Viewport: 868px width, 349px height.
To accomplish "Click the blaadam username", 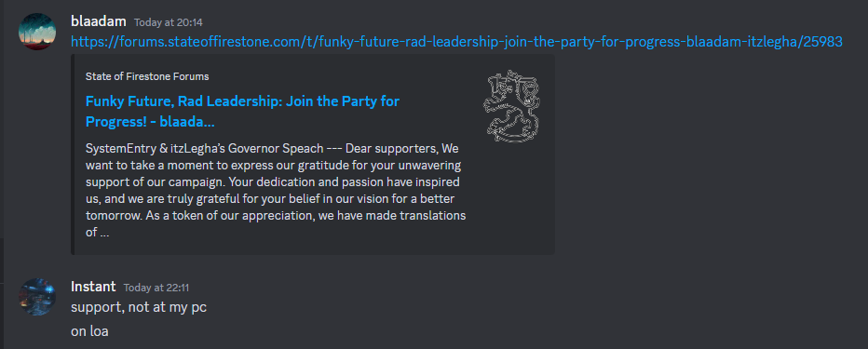I will pyautogui.click(x=99, y=21).
